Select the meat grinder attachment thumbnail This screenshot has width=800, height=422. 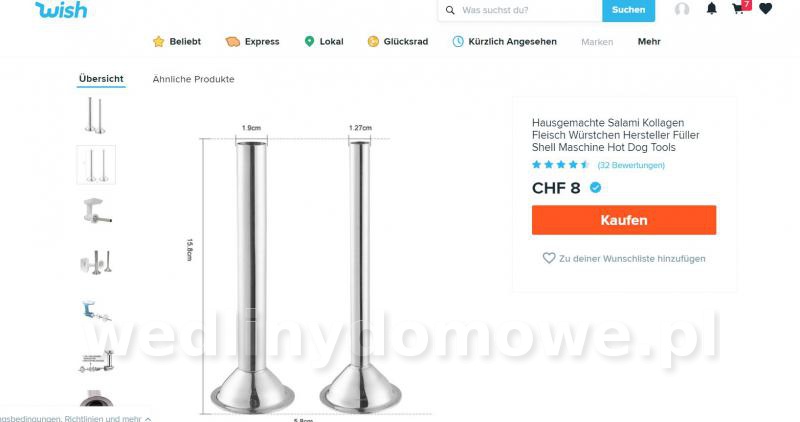tap(96, 211)
